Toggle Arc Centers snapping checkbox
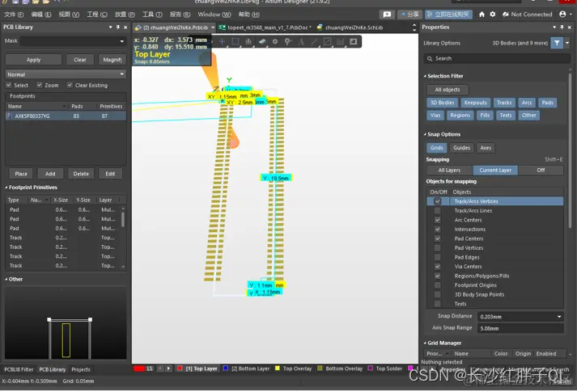The height and width of the screenshot is (392, 577). (x=437, y=220)
